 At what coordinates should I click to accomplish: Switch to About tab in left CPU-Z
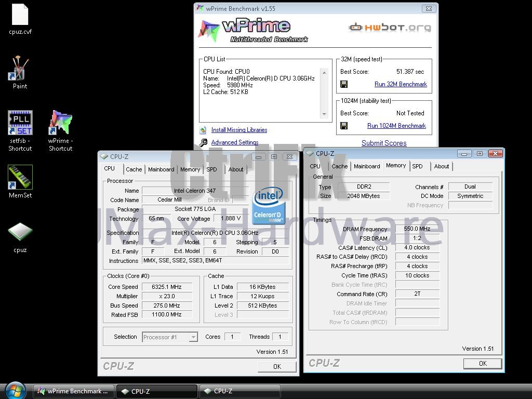pyautogui.click(x=236, y=169)
